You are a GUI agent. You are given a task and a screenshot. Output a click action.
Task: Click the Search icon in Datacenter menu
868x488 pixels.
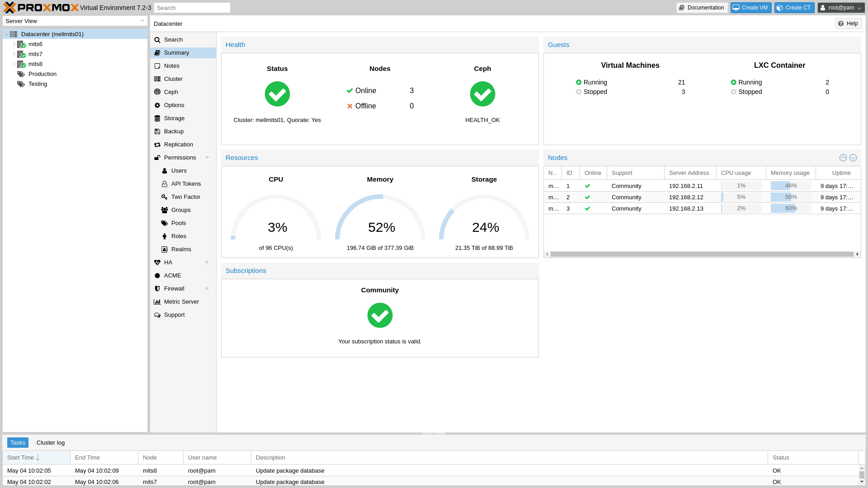157,39
